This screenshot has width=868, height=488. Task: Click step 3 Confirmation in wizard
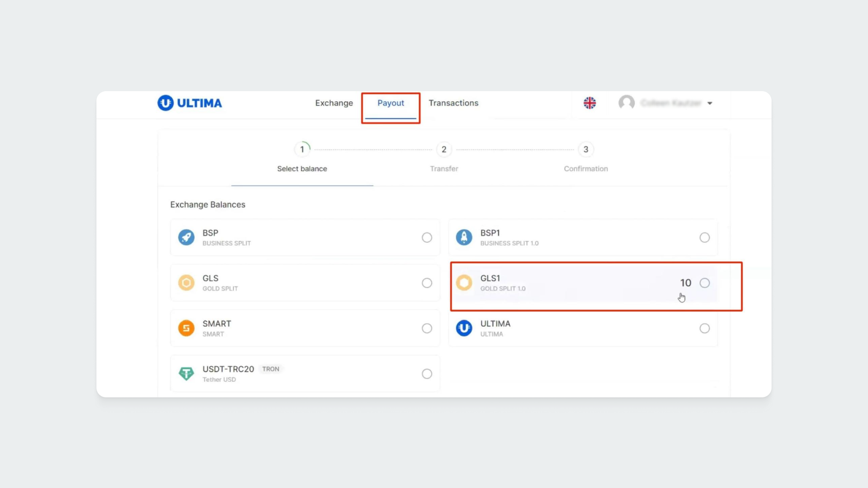click(585, 149)
